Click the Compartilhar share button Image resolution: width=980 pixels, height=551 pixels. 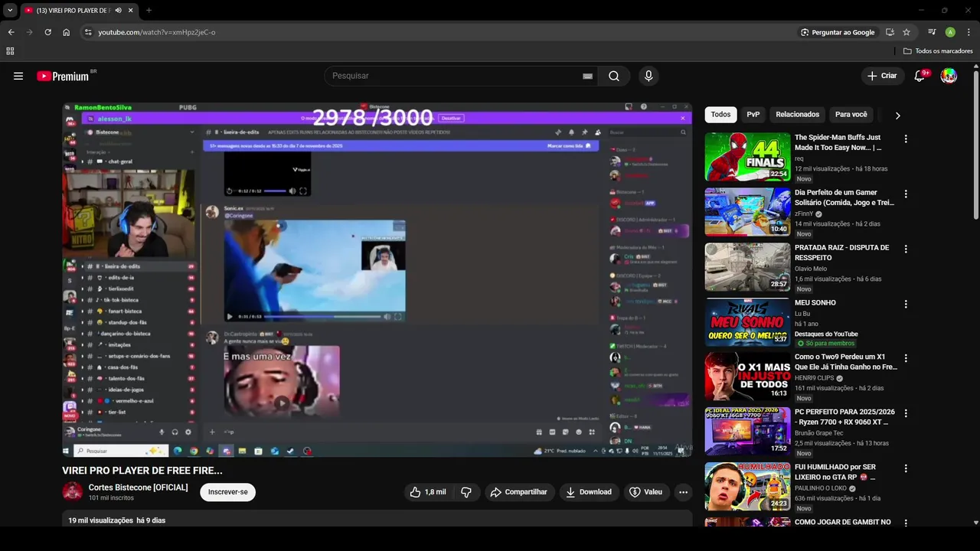(519, 492)
